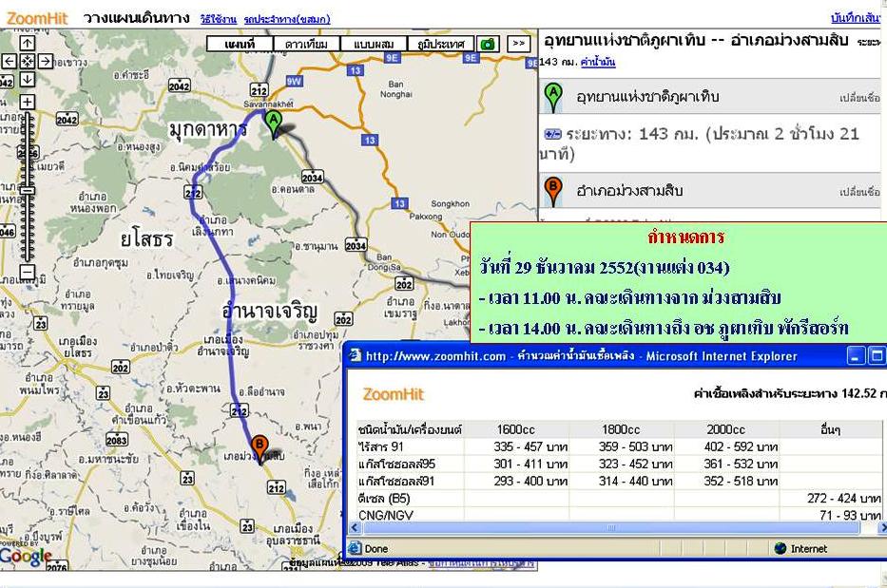Click the map zoom level slider track
Screen dimensions: 887x588
[x=28, y=190]
